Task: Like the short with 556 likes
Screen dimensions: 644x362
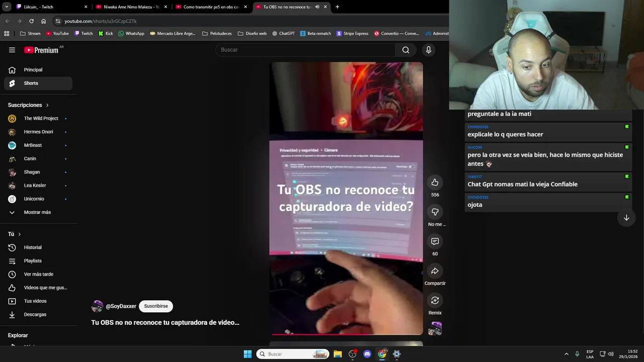Action: [435, 183]
